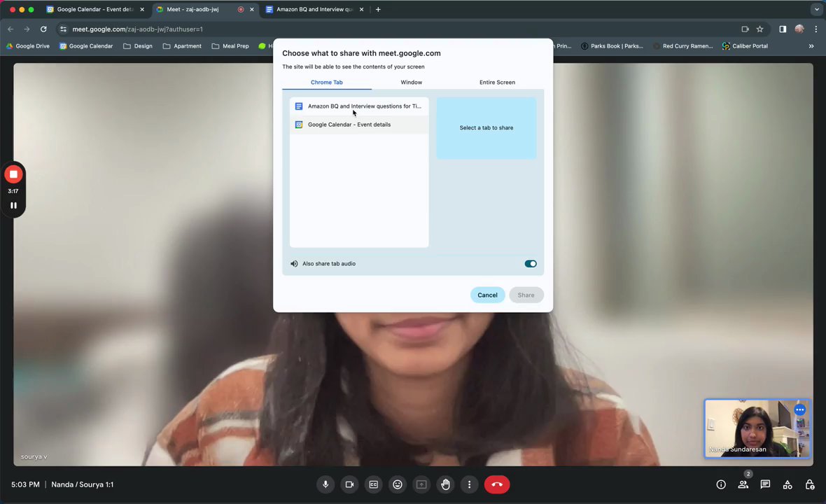The width and height of the screenshot is (826, 504).
Task: Open a new browser tab
Action: pos(378,10)
